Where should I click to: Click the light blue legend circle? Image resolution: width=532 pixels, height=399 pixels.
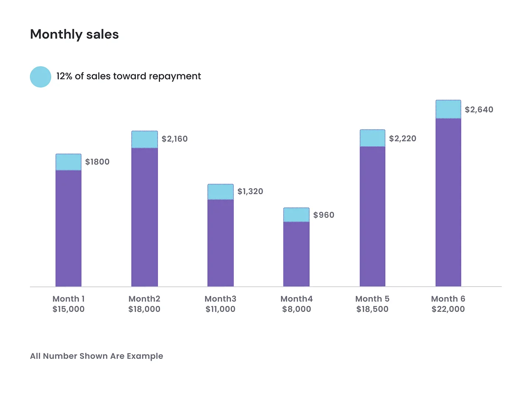click(x=40, y=77)
